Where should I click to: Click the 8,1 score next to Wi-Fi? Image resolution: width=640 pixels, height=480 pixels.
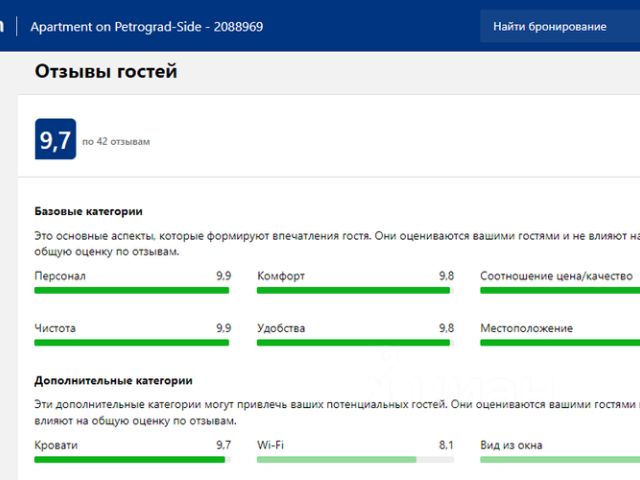446,445
